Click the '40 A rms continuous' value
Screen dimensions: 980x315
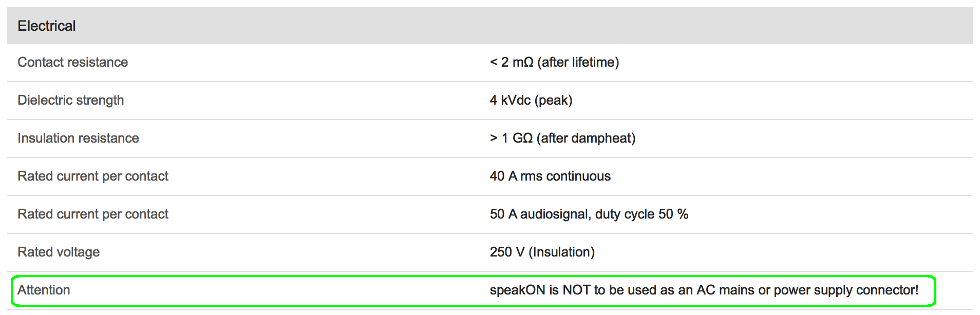click(x=550, y=176)
